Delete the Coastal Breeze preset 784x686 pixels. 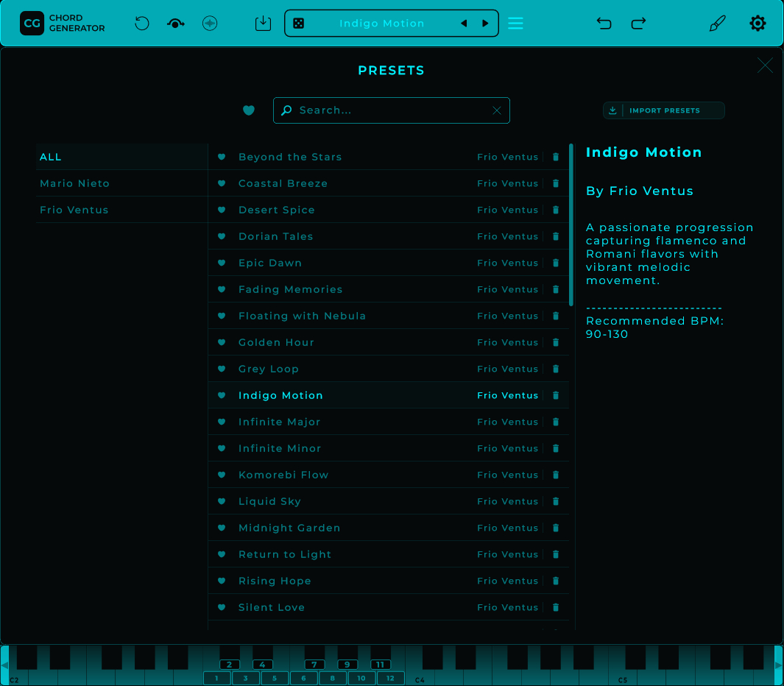click(556, 183)
